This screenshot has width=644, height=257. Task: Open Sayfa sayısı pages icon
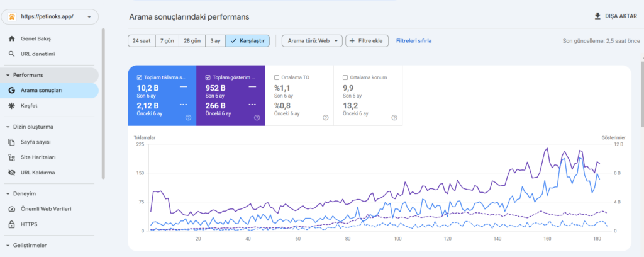pyautogui.click(x=12, y=142)
